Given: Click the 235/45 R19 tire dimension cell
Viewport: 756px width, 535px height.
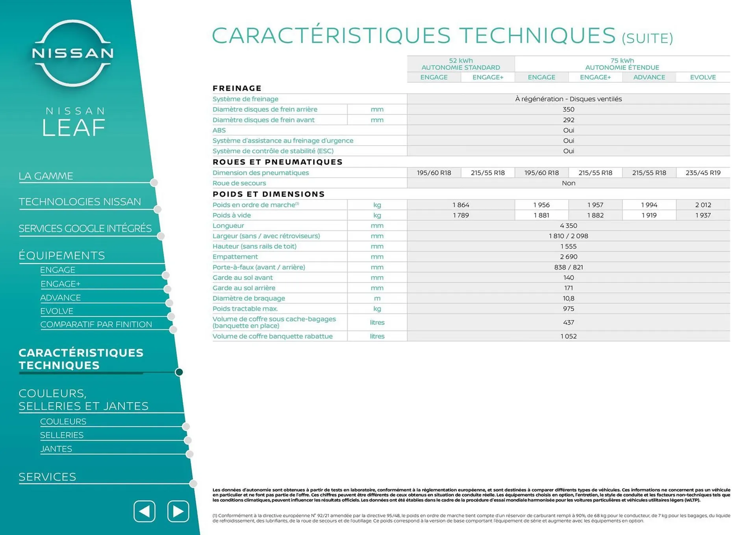Looking at the screenshot, I should click(x=704, y=172).
